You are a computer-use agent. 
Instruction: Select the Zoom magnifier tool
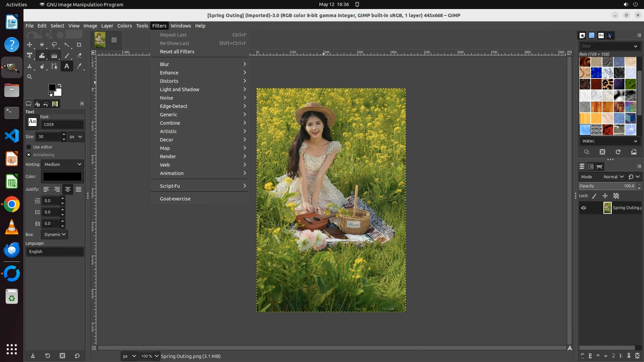click(x=30, y=77)
